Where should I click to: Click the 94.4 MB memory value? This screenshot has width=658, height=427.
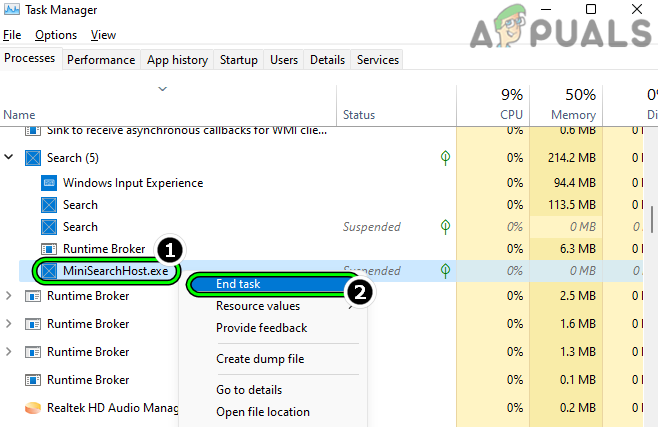click(x=575, y=183)
